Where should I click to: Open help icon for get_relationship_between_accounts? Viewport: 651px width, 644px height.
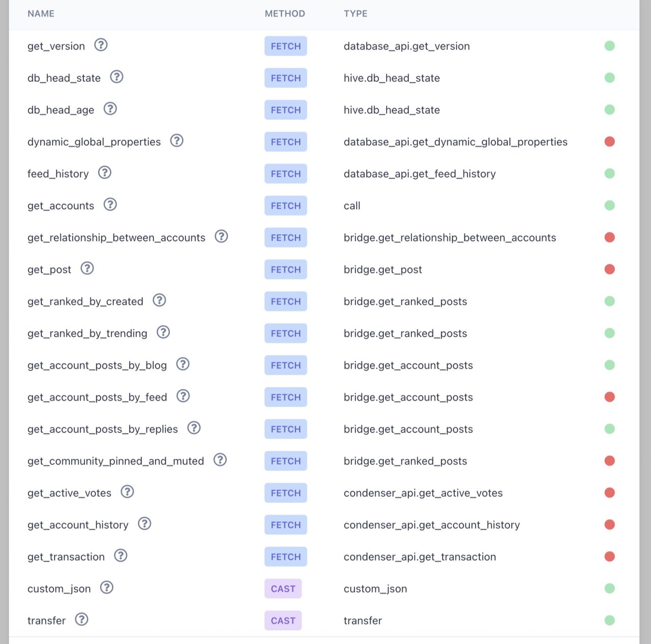(221, 236)
